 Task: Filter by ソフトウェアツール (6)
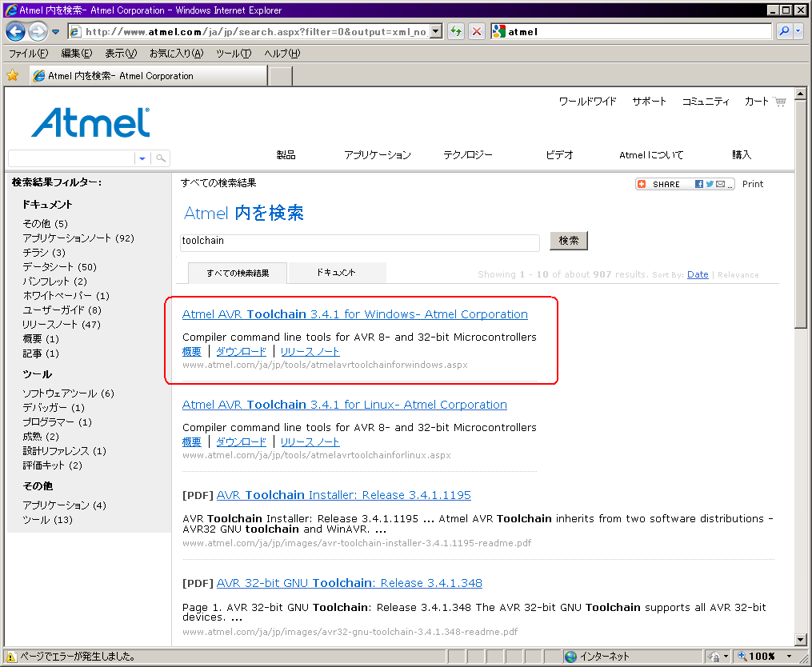click(68, 393)
